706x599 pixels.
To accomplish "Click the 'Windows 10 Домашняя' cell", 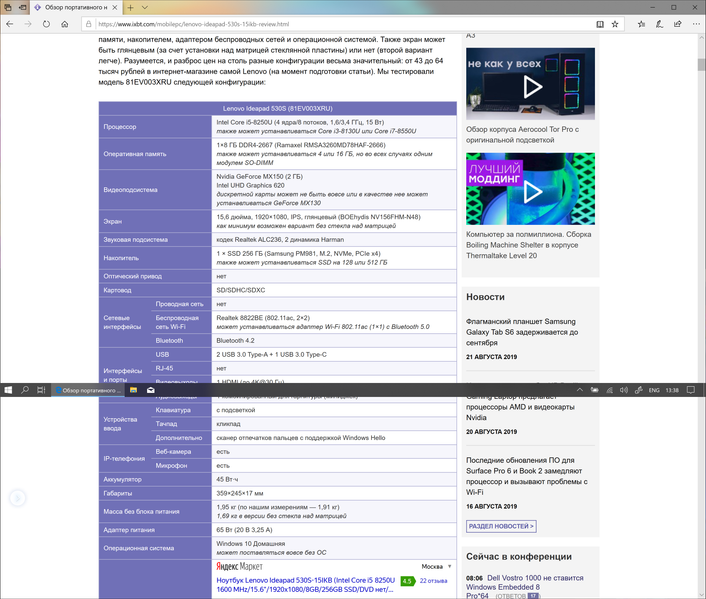I will [x=334, y=548].
